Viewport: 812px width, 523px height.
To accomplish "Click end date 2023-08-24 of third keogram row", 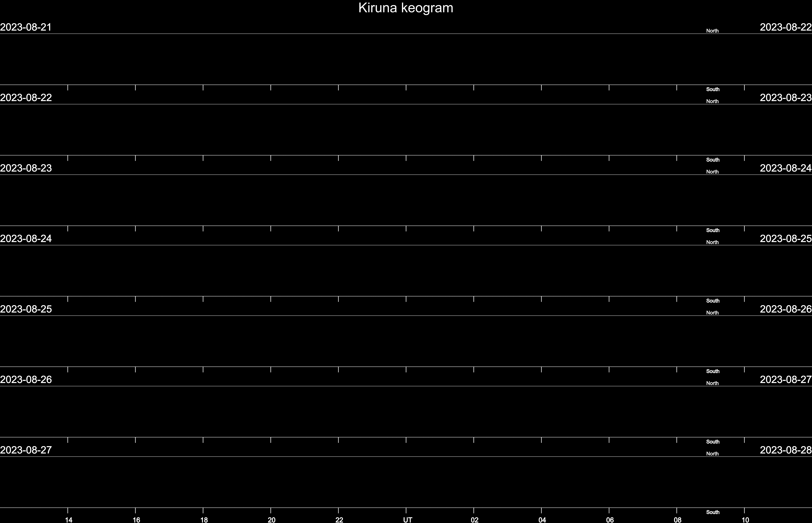I will pos(786,168).
